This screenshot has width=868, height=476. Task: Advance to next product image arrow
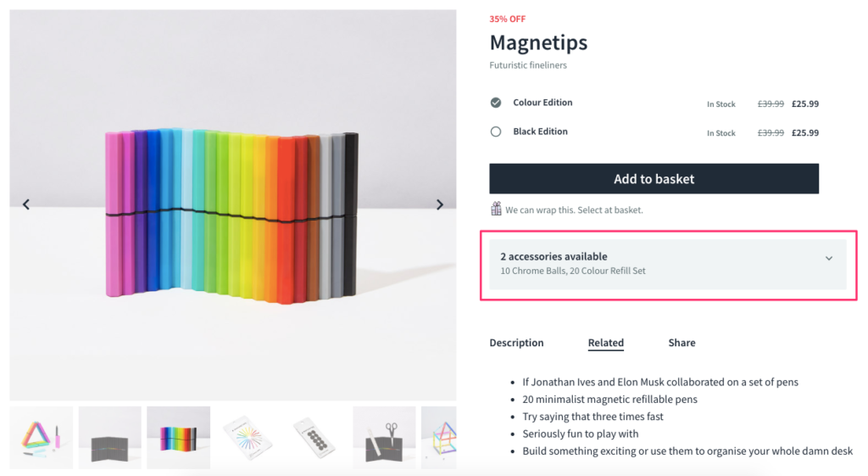pyautogui.click(x=440, y=204)
